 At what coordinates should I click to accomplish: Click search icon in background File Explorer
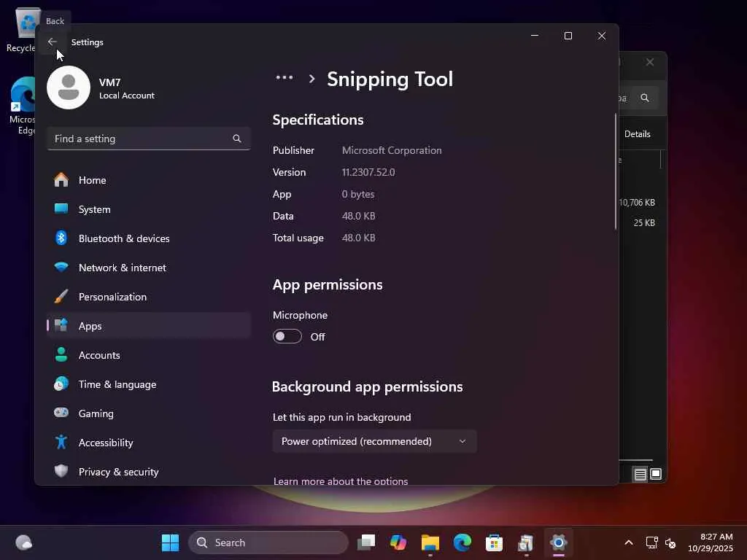pos(645,98)
